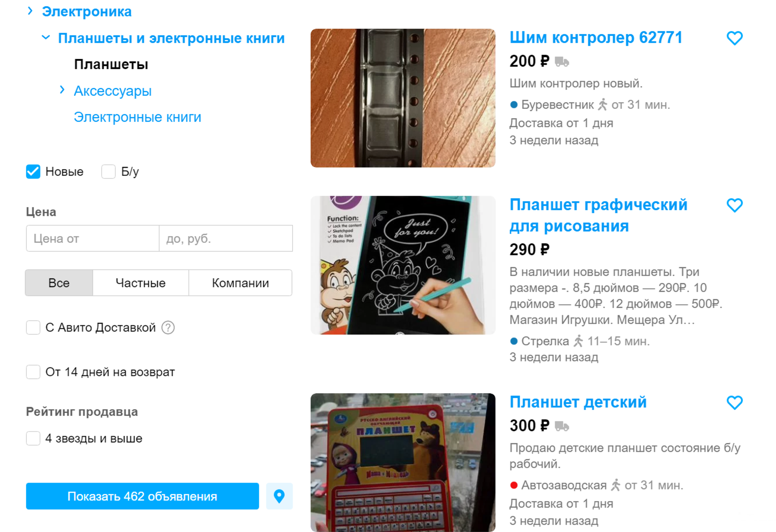This screenshot has height=532, width=776.
Task: Click help icon beside С Авито Доставкой
Action: click(x=168, y=327)
